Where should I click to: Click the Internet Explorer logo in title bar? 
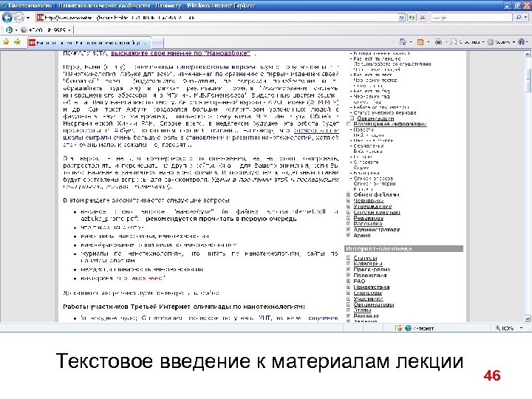coord(4,5)
